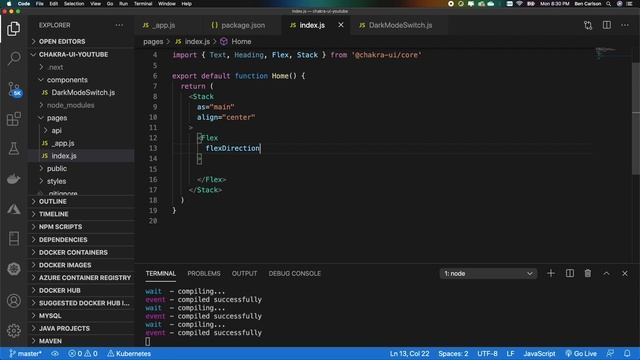
Task: Create a new terminal with plus icon
Action: [551, 273]
